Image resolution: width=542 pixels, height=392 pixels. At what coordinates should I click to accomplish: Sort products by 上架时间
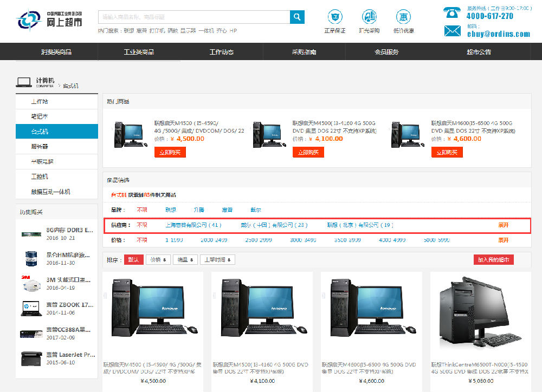coord(217,260)
